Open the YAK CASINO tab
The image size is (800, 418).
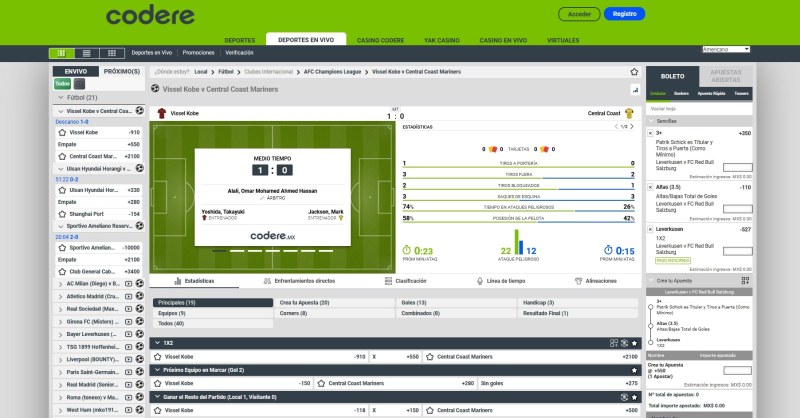point(442,40)
